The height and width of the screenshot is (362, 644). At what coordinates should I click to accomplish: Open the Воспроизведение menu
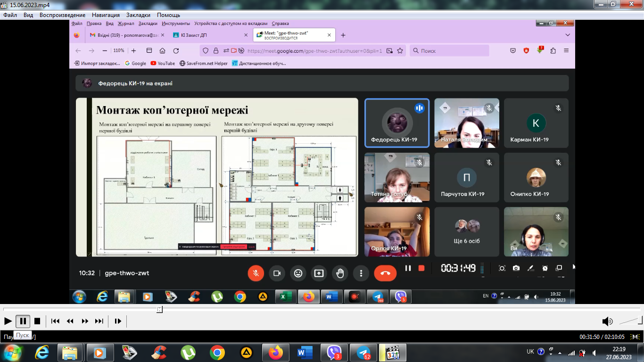62,15
